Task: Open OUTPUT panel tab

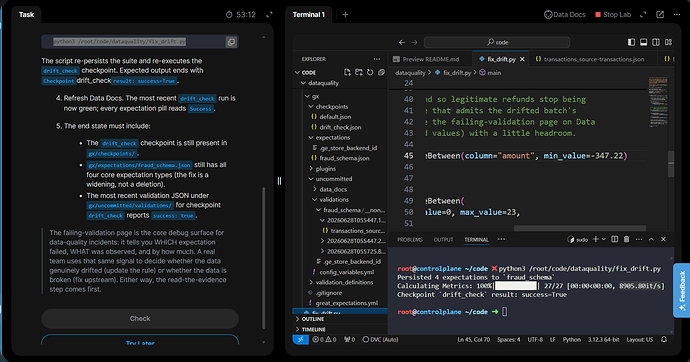Action: pyautogui.click(x=443, y=240)
